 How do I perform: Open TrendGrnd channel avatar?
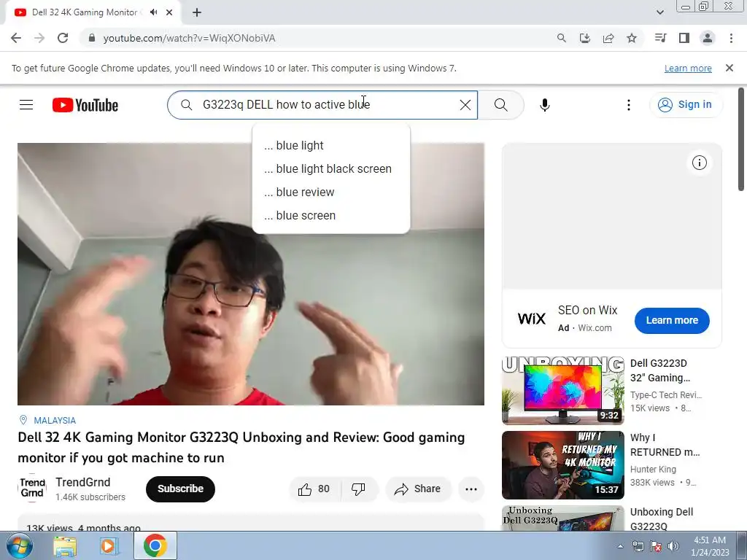32,488
